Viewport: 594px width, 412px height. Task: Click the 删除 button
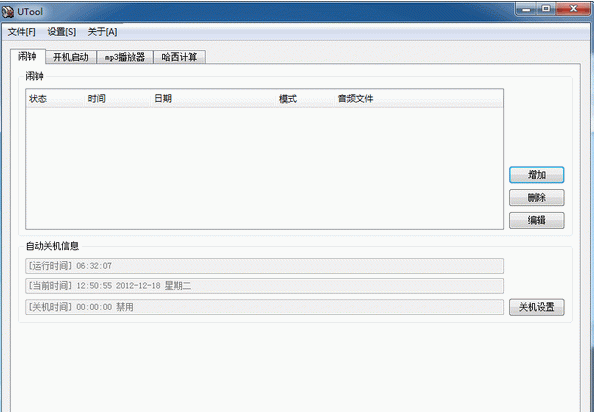(536, 198)
